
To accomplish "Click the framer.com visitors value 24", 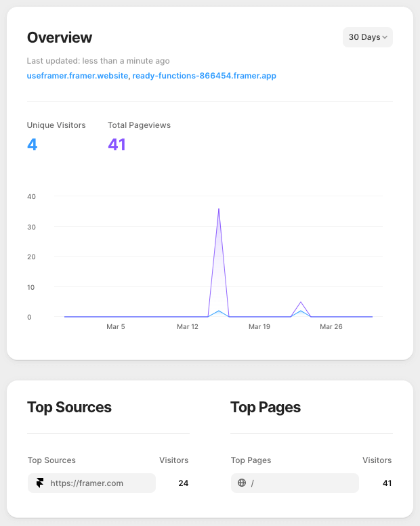I will [x=184, y=483].
